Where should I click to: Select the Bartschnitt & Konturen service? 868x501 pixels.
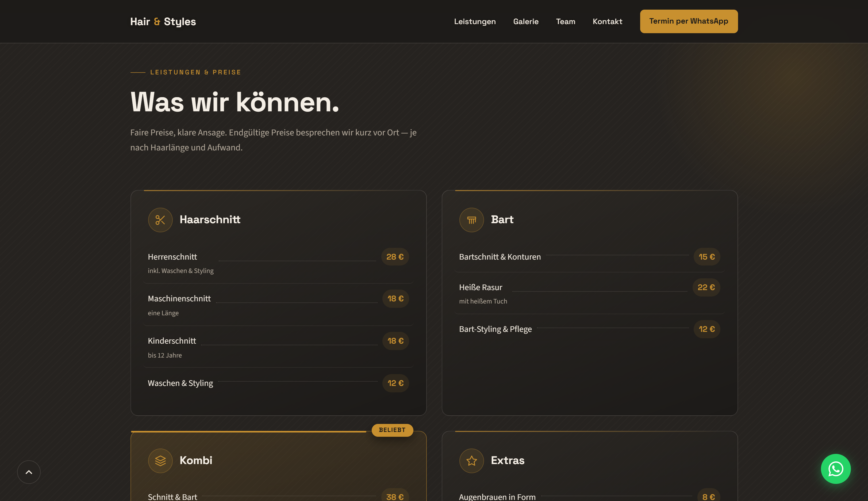pos(500,257)
